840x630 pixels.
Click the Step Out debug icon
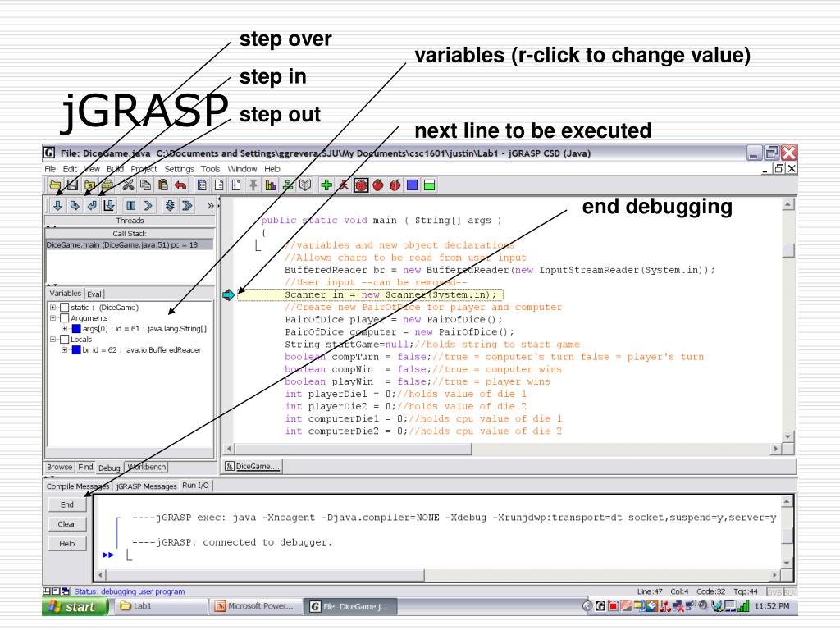[x=92, y=205]
